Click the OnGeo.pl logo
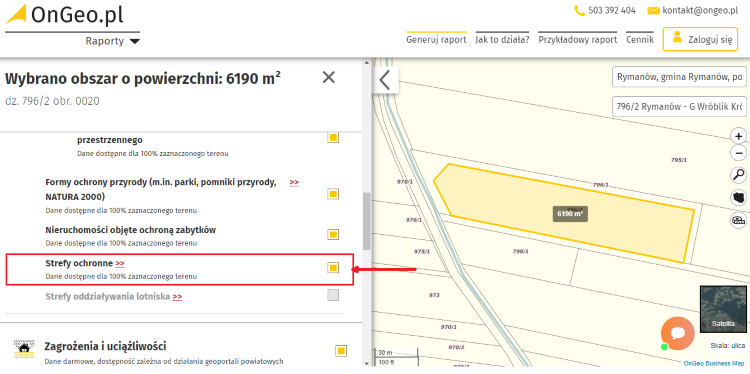Image resolution: width=750 pixels, height=374 pixels. [x=65, y=14]
